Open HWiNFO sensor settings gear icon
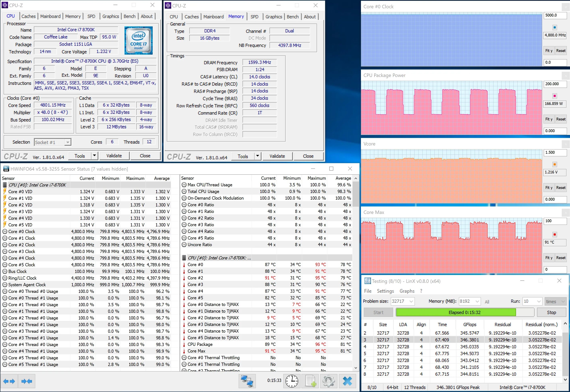 (329, 381)
